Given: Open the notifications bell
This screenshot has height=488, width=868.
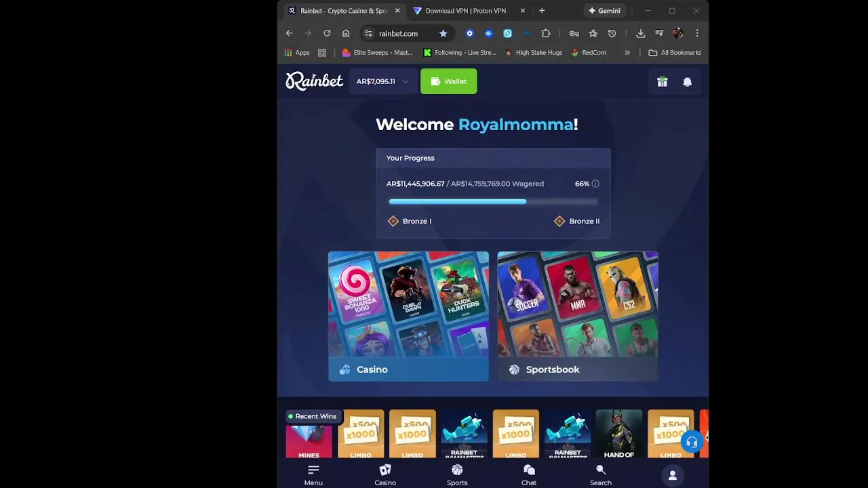Looking at the screenshot, I should click(687, 81).
